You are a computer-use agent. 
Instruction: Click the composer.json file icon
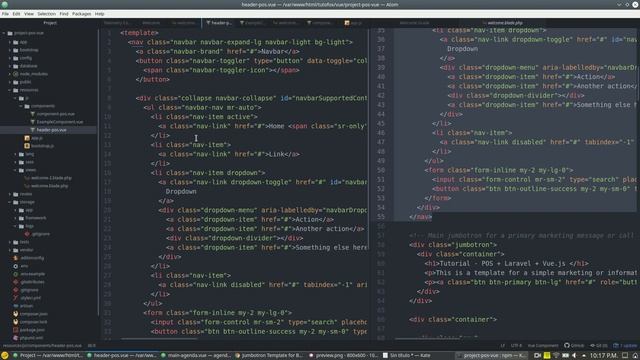click(x=16, y=314)
